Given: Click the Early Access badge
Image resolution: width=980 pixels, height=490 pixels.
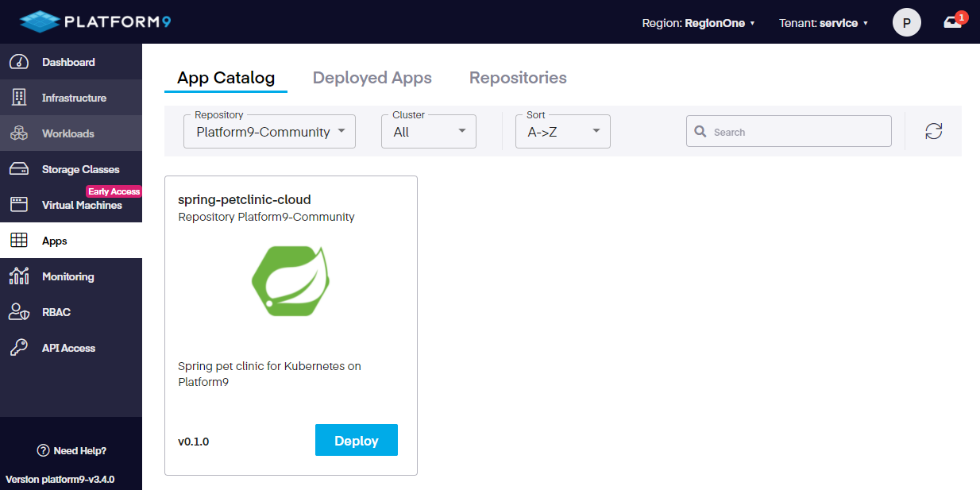Looking at the screenshot, I should [114, 191].
